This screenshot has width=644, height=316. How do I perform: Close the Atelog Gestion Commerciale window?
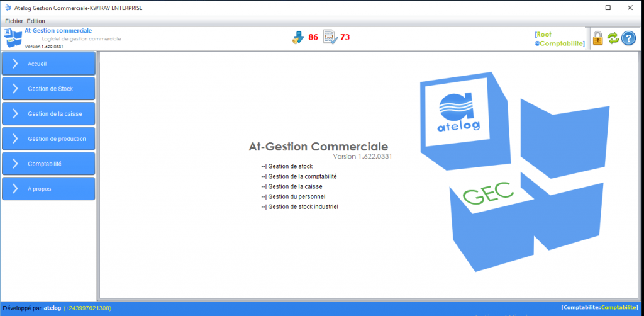pos(630,8)
